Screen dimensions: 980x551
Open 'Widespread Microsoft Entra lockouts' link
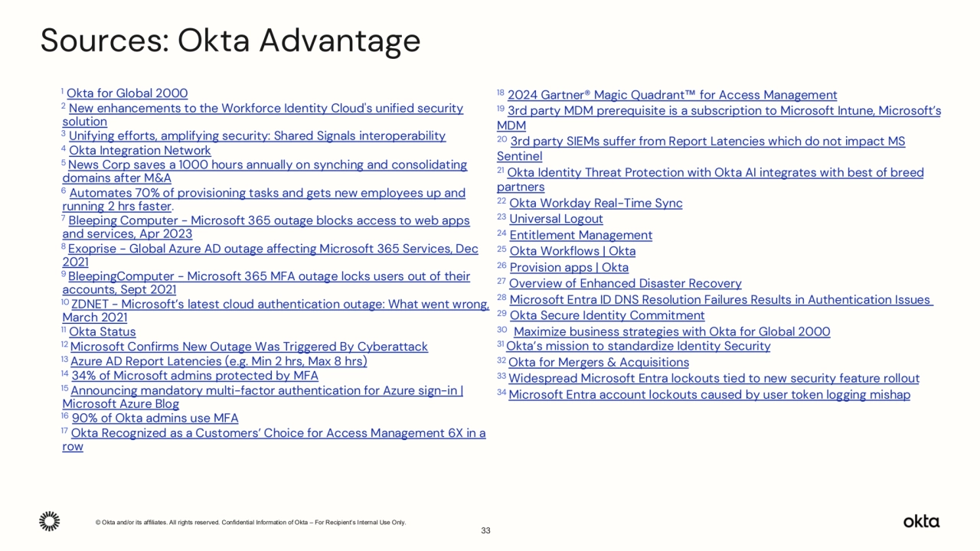(x=714, y=378)
